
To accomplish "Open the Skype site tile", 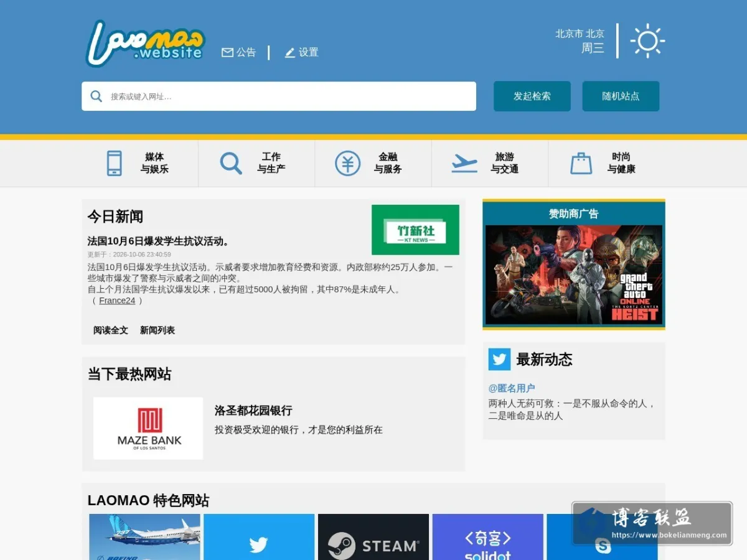I will (602, 536).
